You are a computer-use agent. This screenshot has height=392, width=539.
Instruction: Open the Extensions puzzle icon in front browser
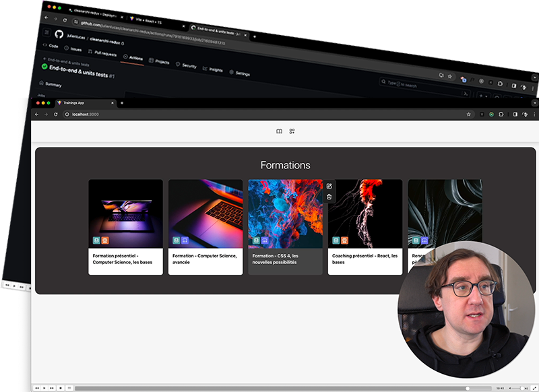[501, 115]
